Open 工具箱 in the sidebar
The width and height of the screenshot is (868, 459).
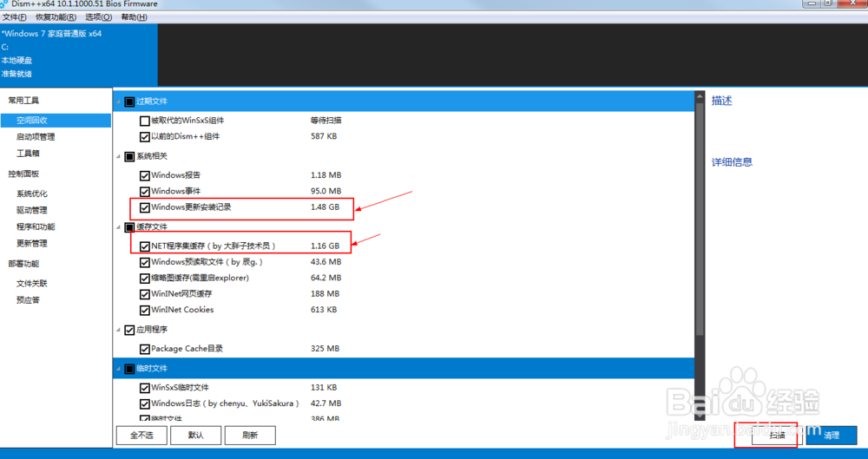point(28,154)
